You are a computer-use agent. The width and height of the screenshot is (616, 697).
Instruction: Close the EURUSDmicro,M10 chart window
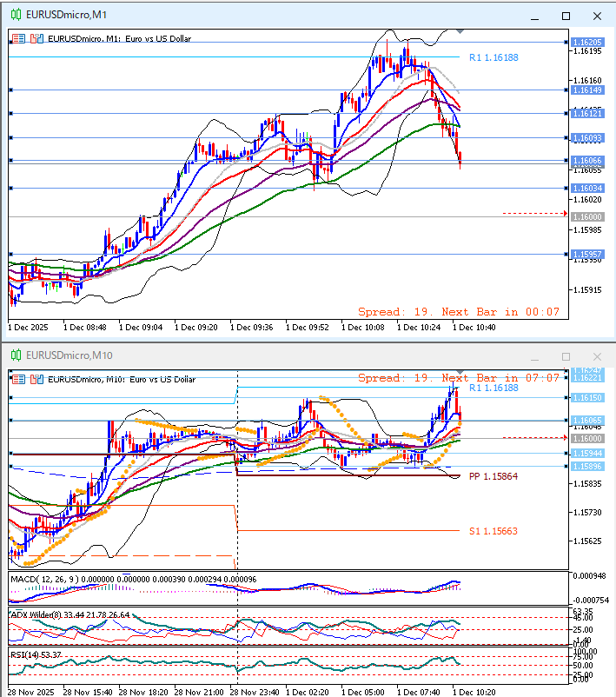[x=596, y=356]
